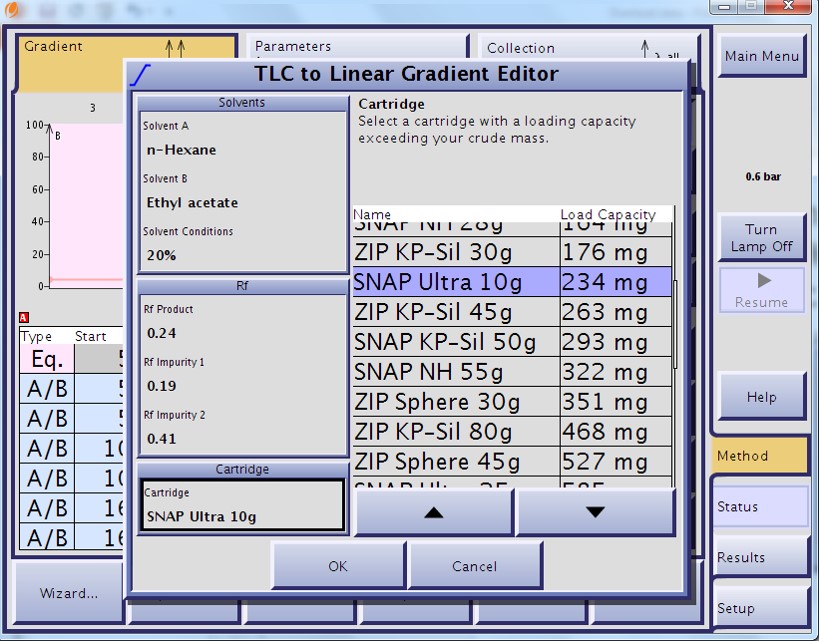Edit Rf Impurity 2 value 0.41
819x641 pixels.
161,439
